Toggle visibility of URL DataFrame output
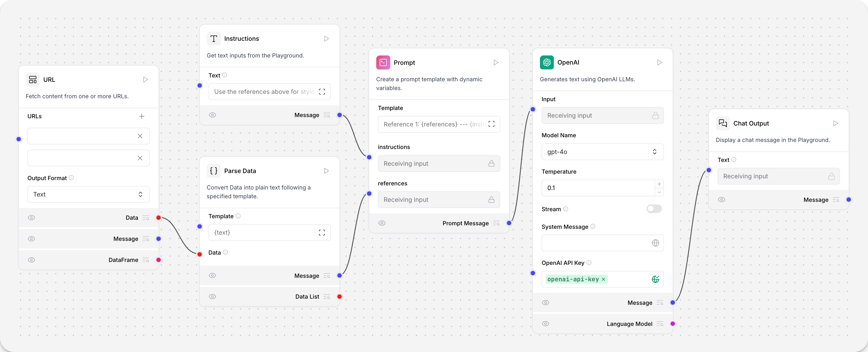This screenshot has width=868, height=352. point(31,260)
